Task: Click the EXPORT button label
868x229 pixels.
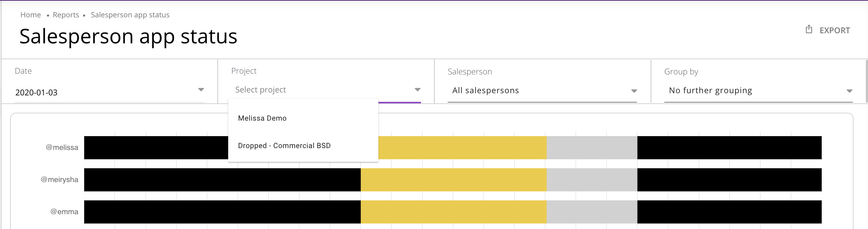Action: [x=835, y=30]
